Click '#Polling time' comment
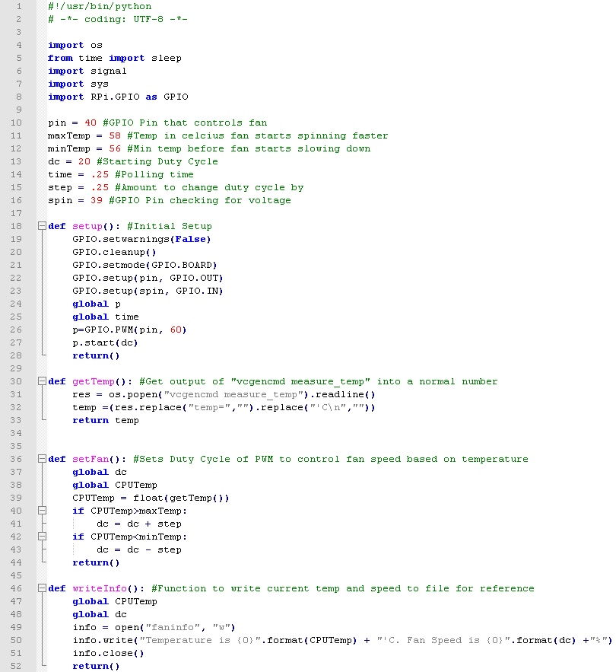This screenshot has width=616, height=672. click(x=154, y=174)
